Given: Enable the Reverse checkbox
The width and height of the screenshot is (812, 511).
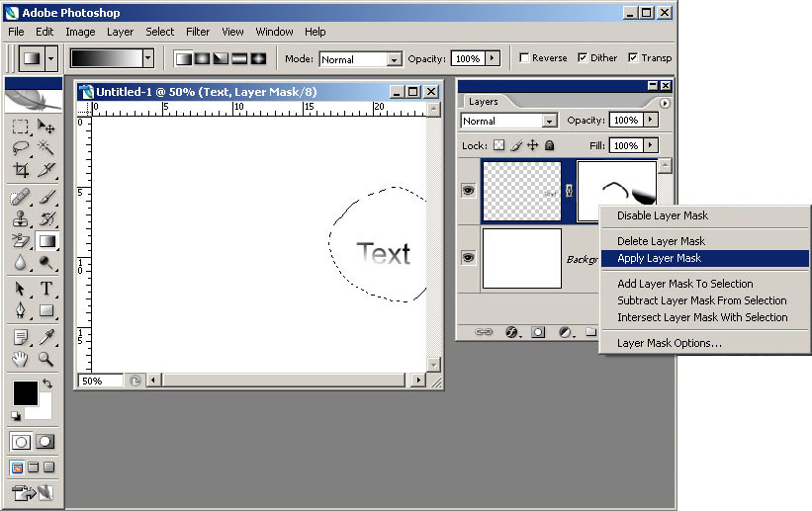Looking at the screenshot, I should (524, 57).
